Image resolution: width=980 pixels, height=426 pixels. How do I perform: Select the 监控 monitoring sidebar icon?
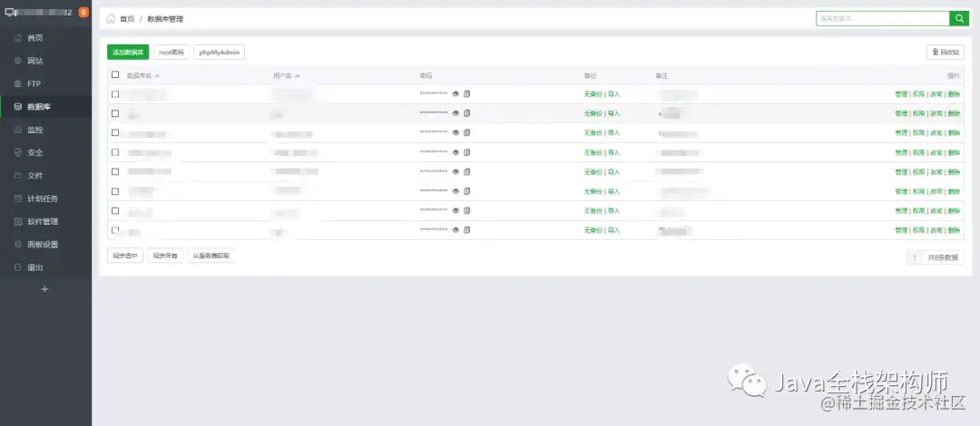(x=18, y=130)
